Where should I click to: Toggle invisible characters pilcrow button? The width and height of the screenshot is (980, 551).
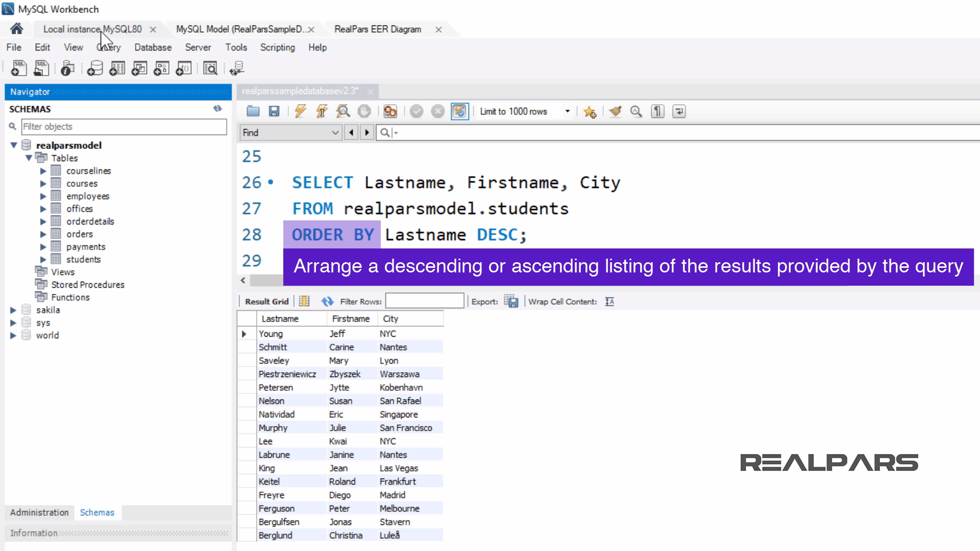point(657,111)
